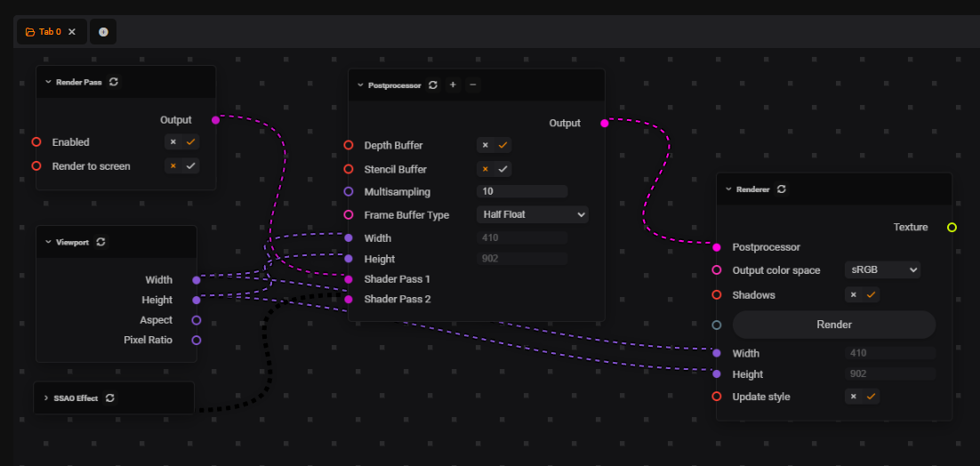This screenshot has width=980, height=466.
Task: Select the Depth Buffer input socket
Action: (x=349, y=146)
